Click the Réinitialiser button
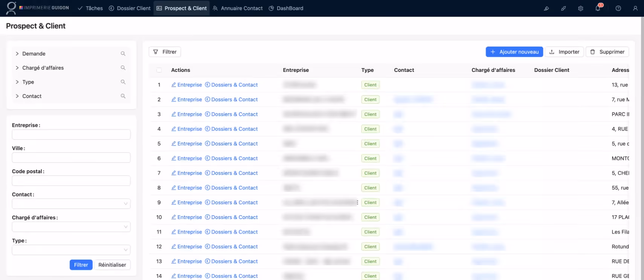 (x=112, y=265)
